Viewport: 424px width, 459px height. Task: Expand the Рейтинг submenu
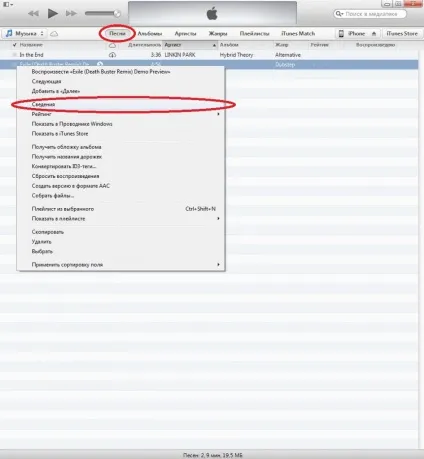pos(121,114)
